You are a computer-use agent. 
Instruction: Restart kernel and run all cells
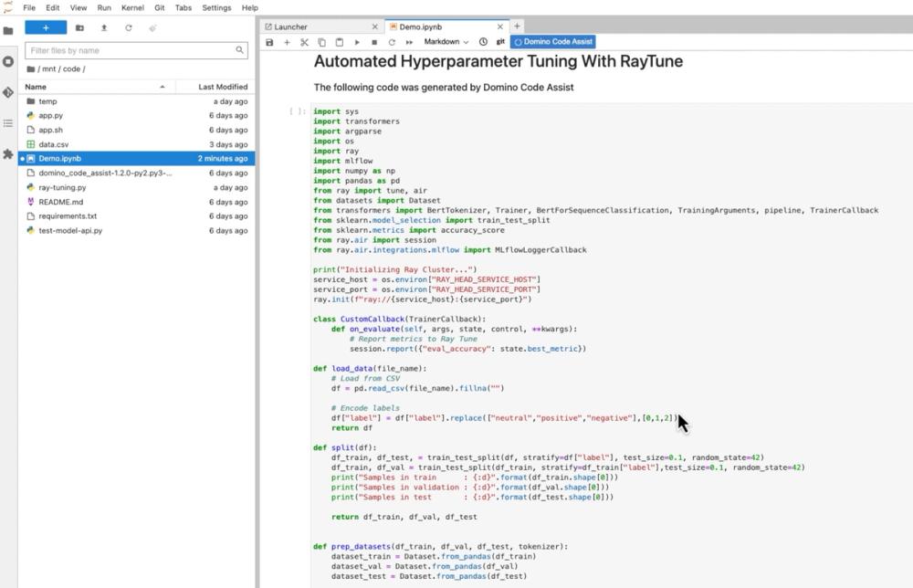click(x=407, y=42)
